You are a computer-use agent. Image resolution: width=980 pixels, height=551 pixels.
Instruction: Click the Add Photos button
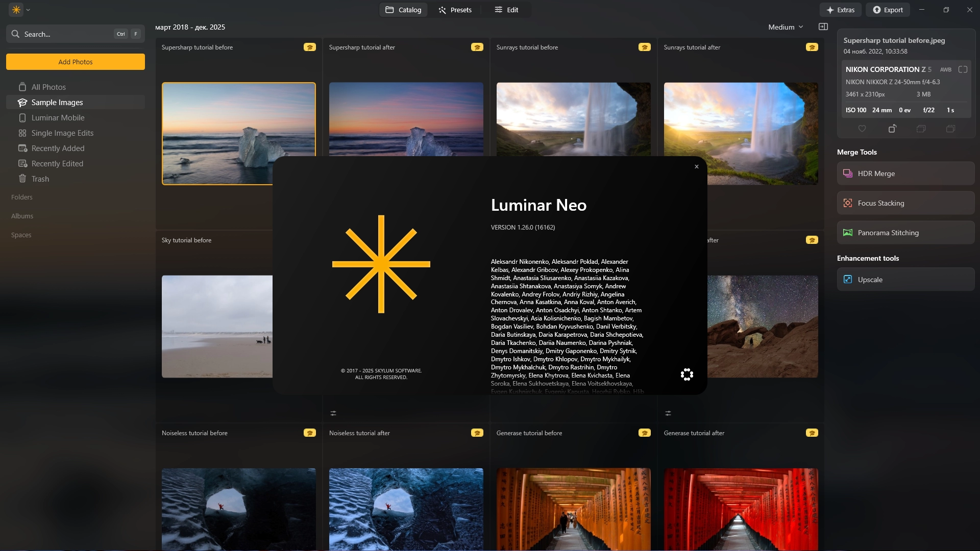[x=76, y=62]
